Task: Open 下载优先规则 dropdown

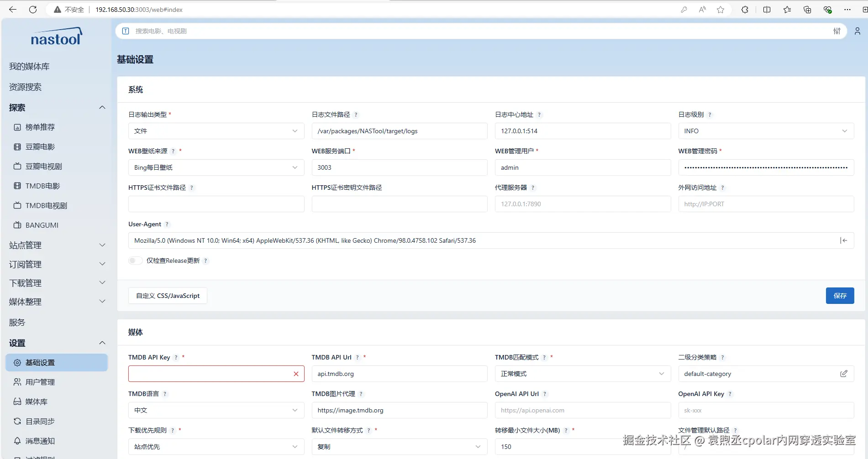Action: [216, 447]
